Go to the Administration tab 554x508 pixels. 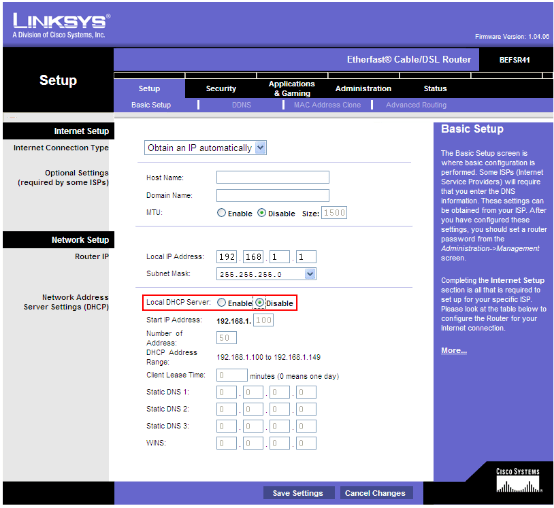(x=363, y=88)
